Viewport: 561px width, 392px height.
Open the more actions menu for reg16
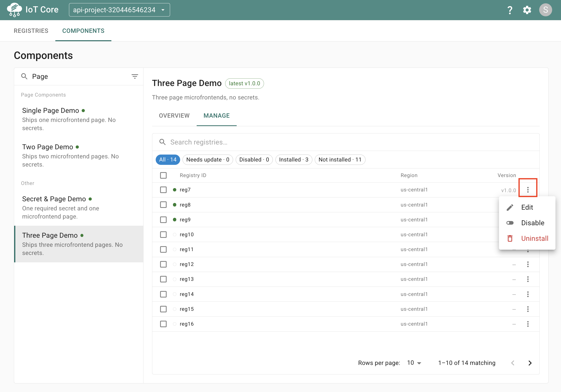528,324
